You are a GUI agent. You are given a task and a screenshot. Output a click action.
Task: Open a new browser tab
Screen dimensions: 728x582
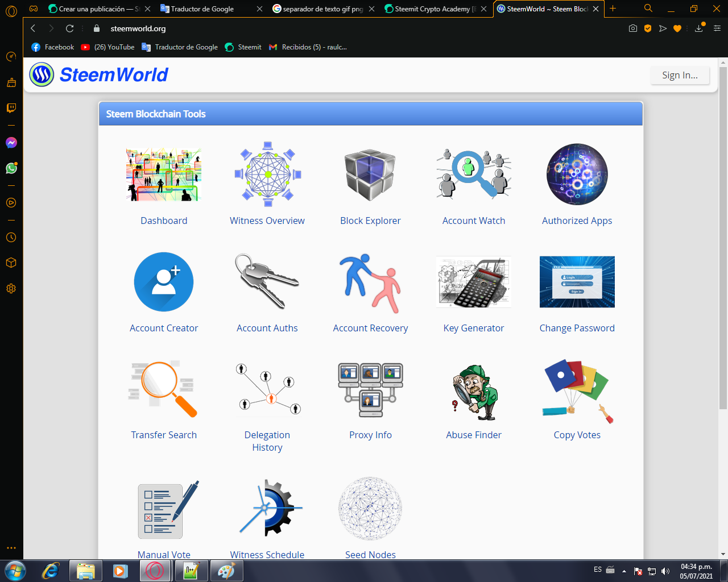[613, 9]
